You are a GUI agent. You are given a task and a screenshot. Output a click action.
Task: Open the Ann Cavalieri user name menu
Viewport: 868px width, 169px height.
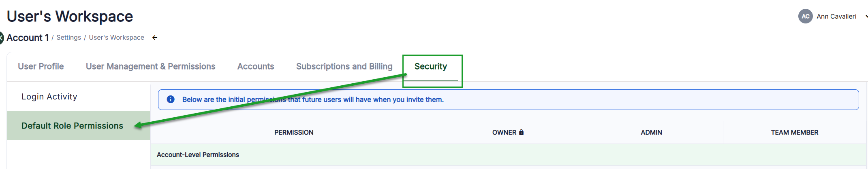click(x=836, y=17)
